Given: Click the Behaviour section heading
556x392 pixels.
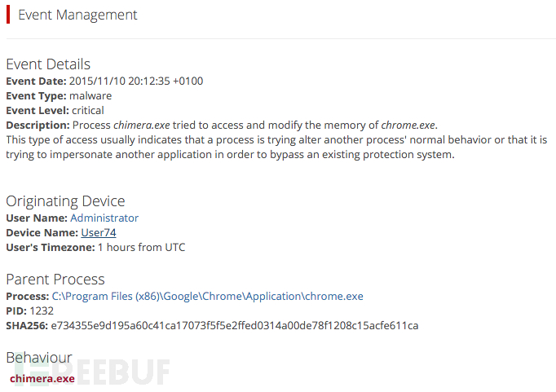Looking at the screenshot, I should click(39, 358).
